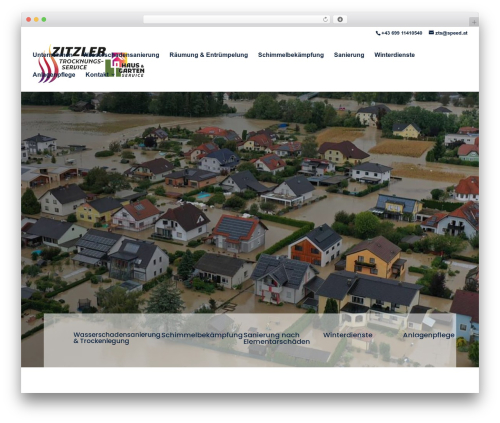Call the number +43 699 11410548
This screenshot has width=500, height=423.
click(x=402, y=33)
